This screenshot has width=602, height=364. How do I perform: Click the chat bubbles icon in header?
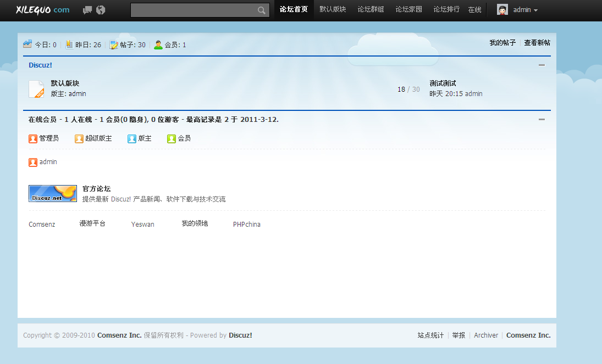point(87,10)
